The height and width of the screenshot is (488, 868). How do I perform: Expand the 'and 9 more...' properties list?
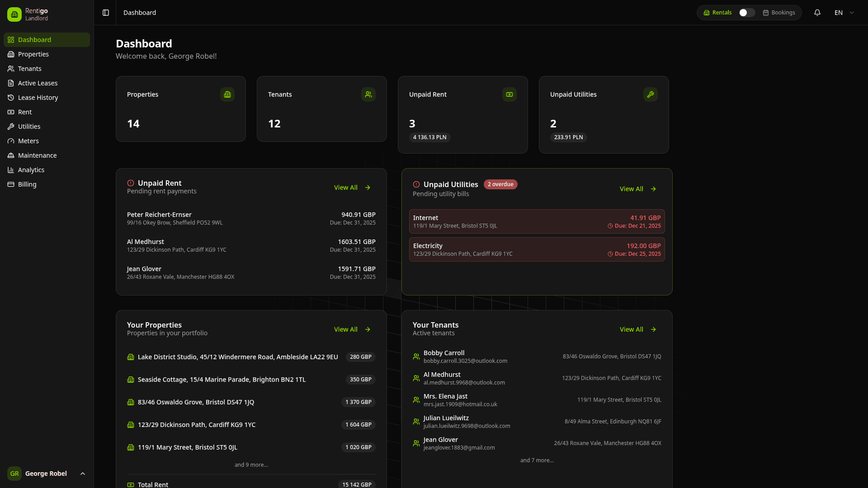pyautogui.click(x=251, y=465)
